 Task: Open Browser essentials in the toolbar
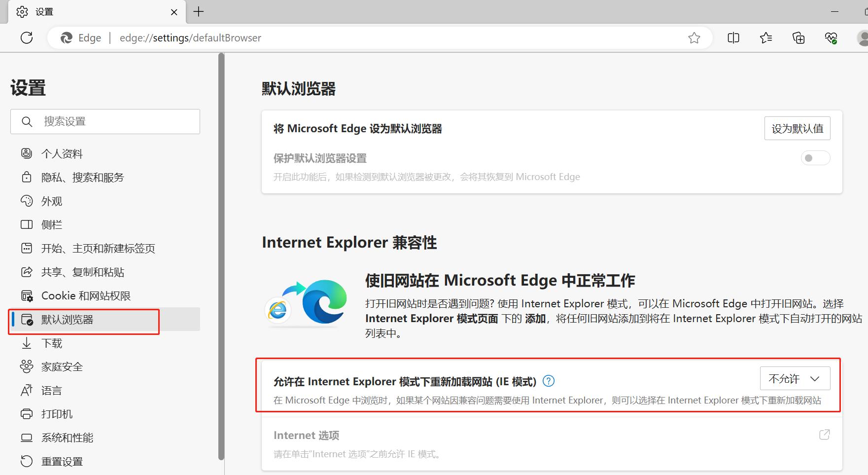831,37
